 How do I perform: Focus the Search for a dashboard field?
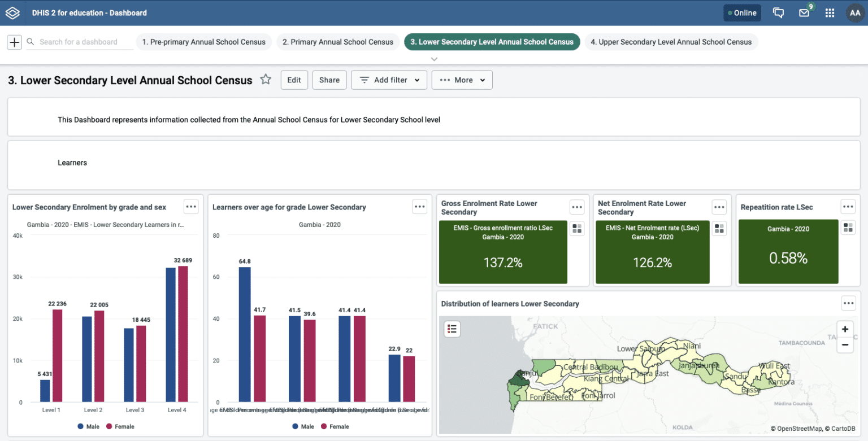point(79,42)
